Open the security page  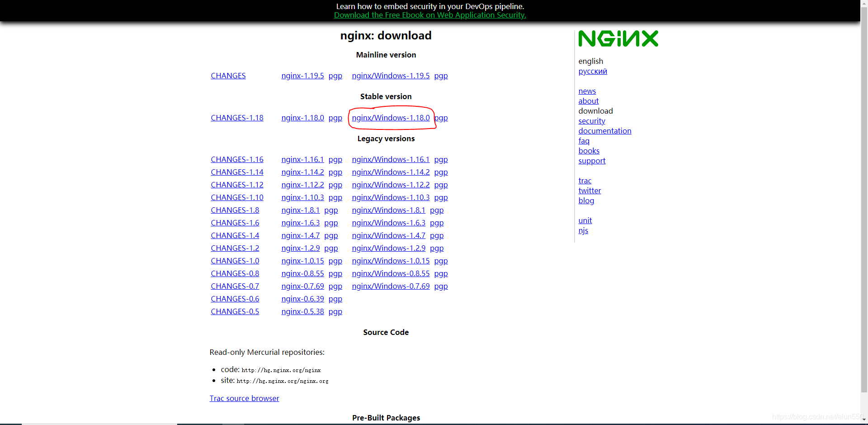tap(592, 121)
